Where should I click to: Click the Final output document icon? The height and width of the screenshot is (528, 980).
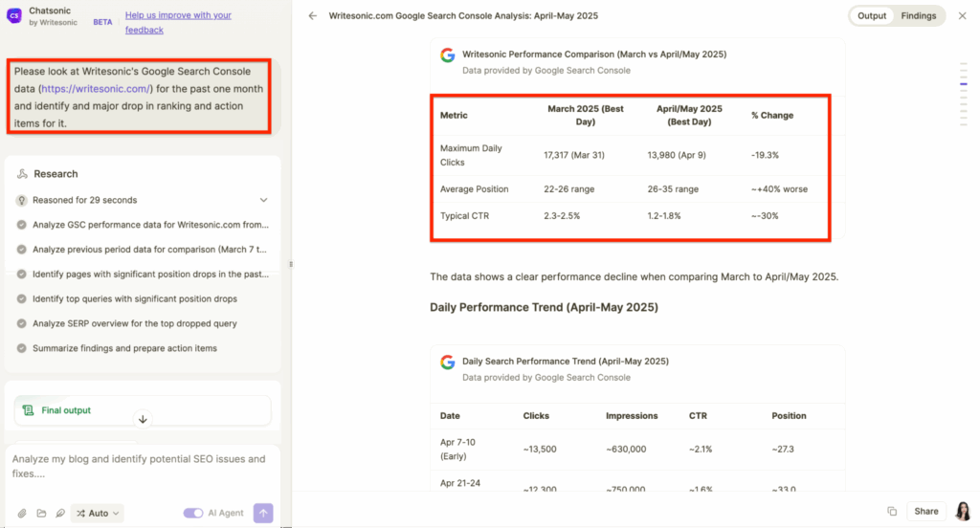28,410
